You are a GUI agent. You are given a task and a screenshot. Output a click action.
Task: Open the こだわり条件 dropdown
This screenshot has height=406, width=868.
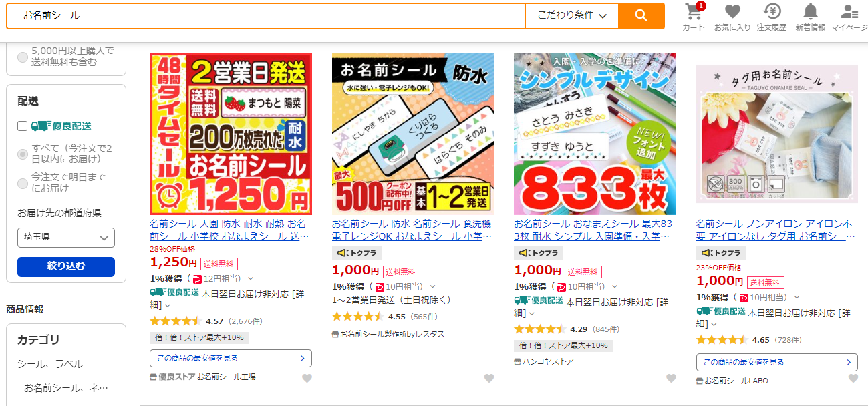(x=572, y=15)
